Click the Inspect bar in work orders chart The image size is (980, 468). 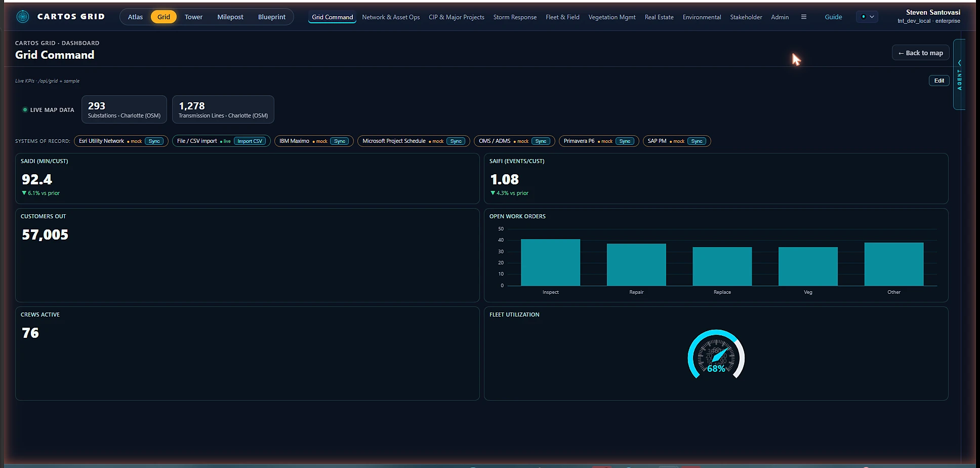point(550,262)
